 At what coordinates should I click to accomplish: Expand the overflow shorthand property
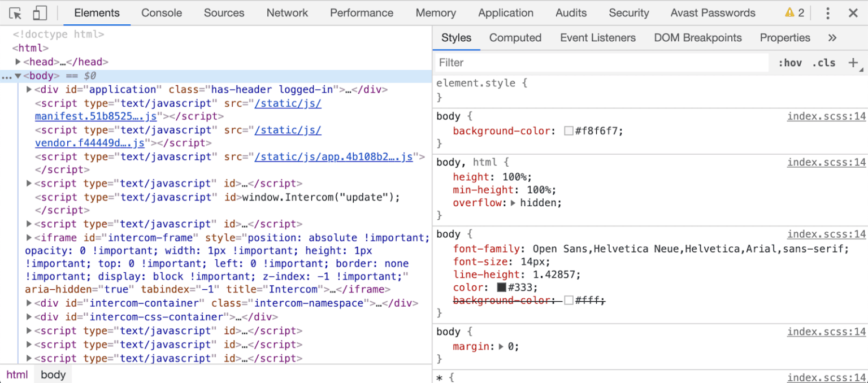(513, 203)
